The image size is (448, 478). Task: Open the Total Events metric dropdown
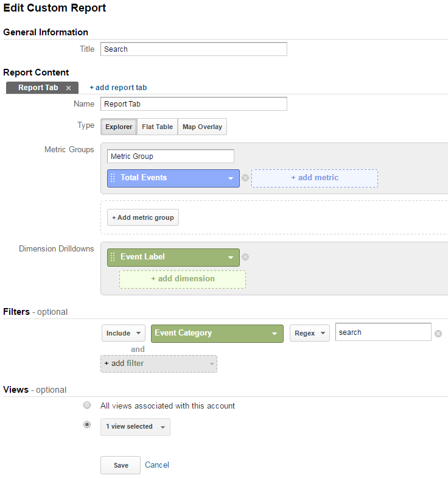tap(231, 178)
